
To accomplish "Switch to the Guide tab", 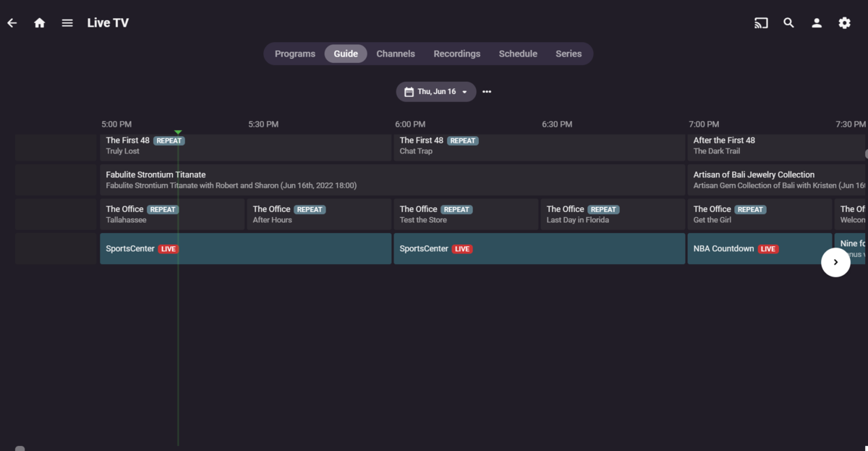I will pos(346,54).
